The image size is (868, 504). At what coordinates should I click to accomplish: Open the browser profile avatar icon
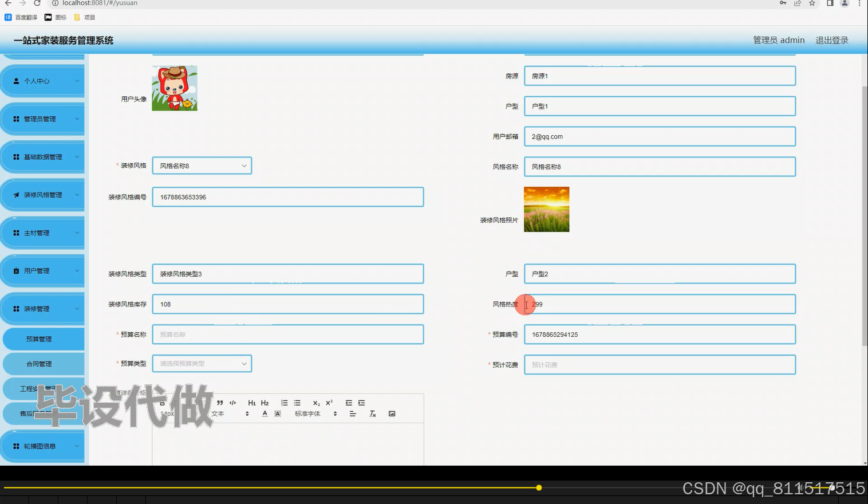click(x=844, y=3)
